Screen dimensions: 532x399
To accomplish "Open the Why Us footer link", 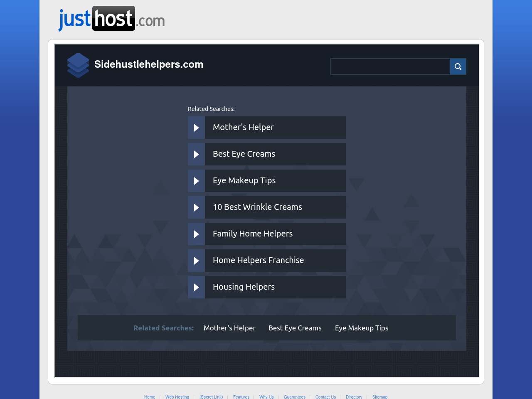I will [x=266, y=397].
